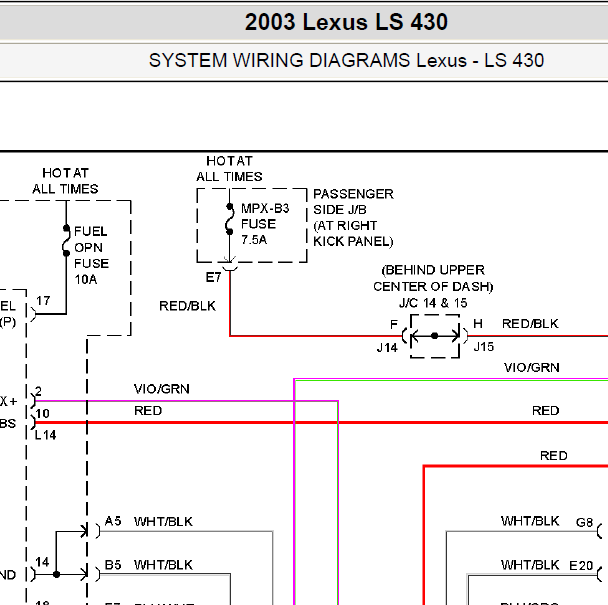Click the "(BEHIND UPPER CENTER OF DASH)" note

point(433,278)
